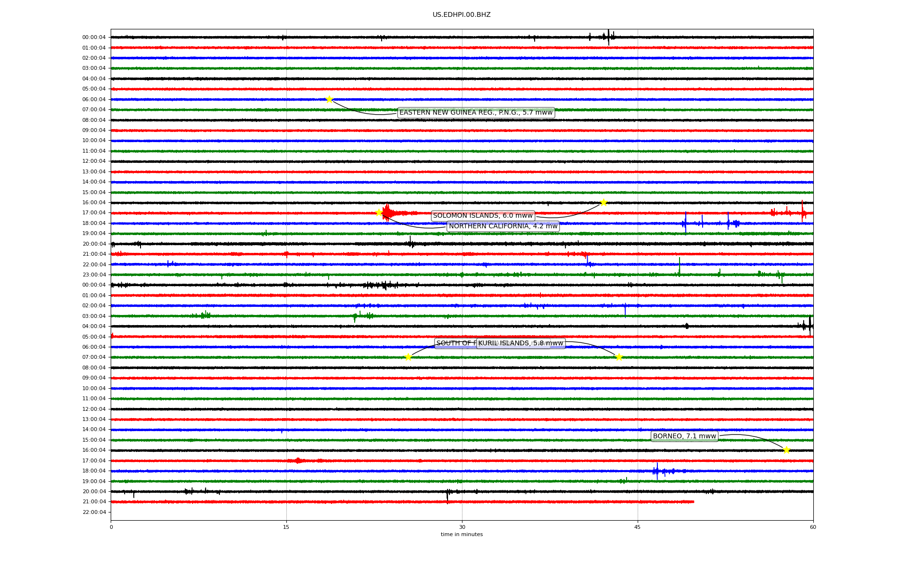
Task: Click the 'time in minutes' axis label
Action: (x=462, y=535)
